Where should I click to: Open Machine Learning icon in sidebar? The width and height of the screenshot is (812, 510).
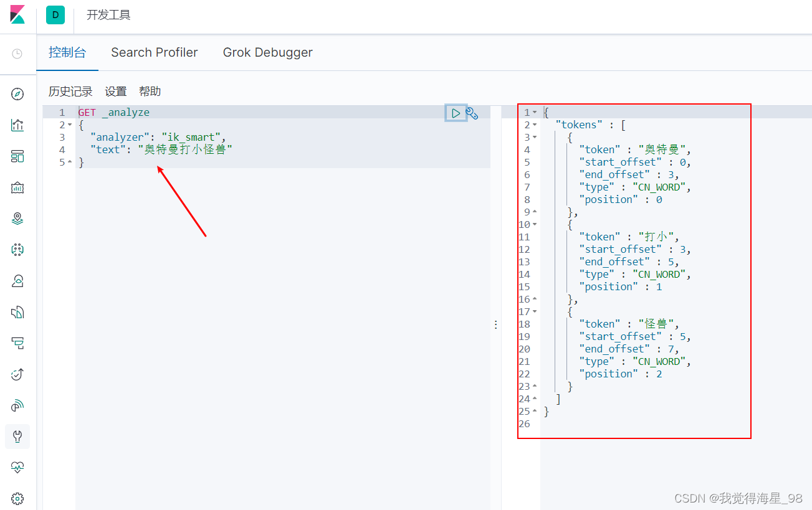(17, 250)
